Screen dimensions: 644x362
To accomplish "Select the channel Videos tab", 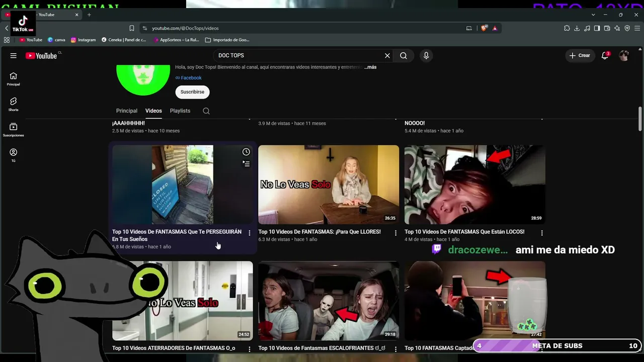I will [153, 111].
